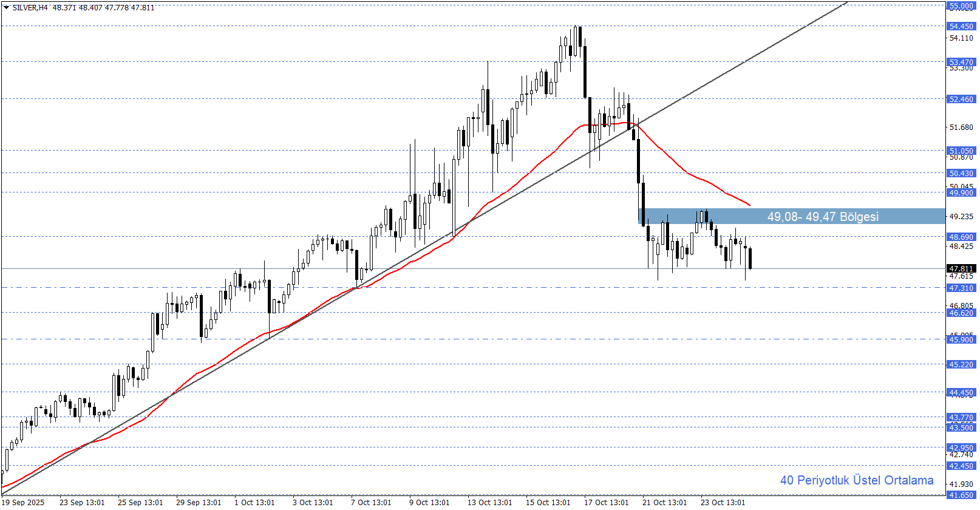Select the 44.450 price level label
Image resolution: width=980 pixels, height=510 pixels.
(x=961, y=393)
